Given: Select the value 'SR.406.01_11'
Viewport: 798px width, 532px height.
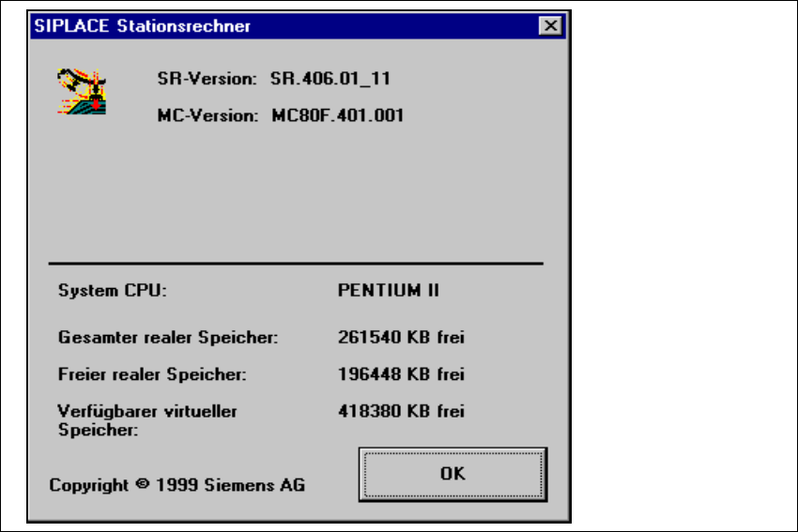Looking at the screenshot, I should [330, 79].
